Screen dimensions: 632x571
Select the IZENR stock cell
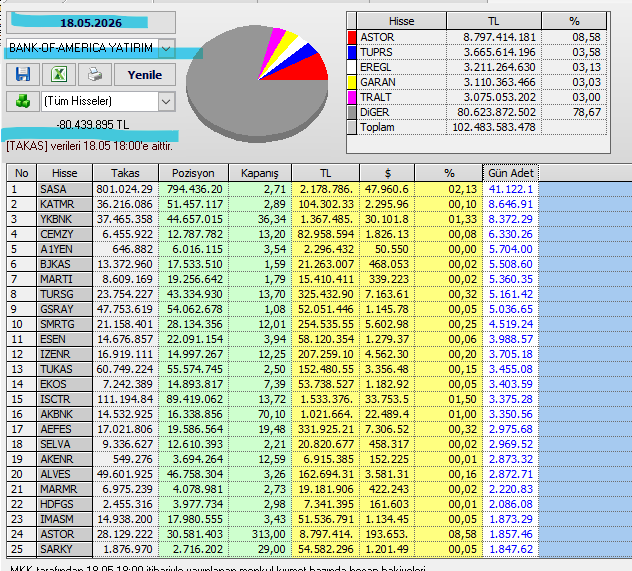(64, 354)
